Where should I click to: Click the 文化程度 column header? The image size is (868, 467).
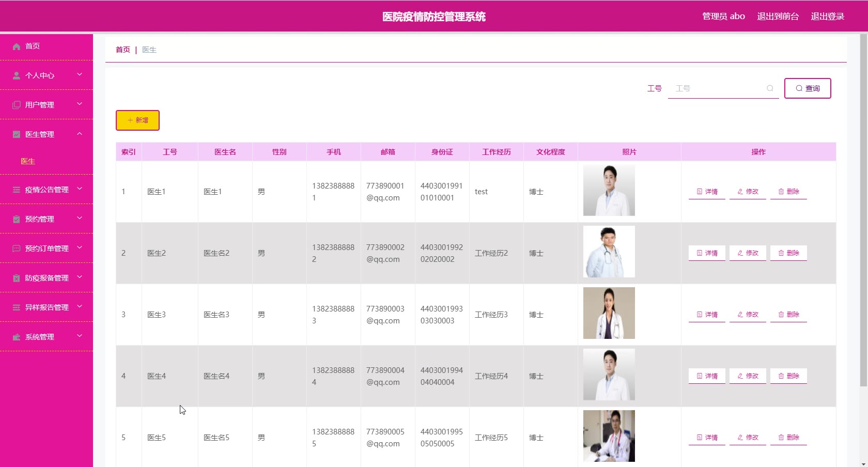pyautogui.click(x=551, y=152)
